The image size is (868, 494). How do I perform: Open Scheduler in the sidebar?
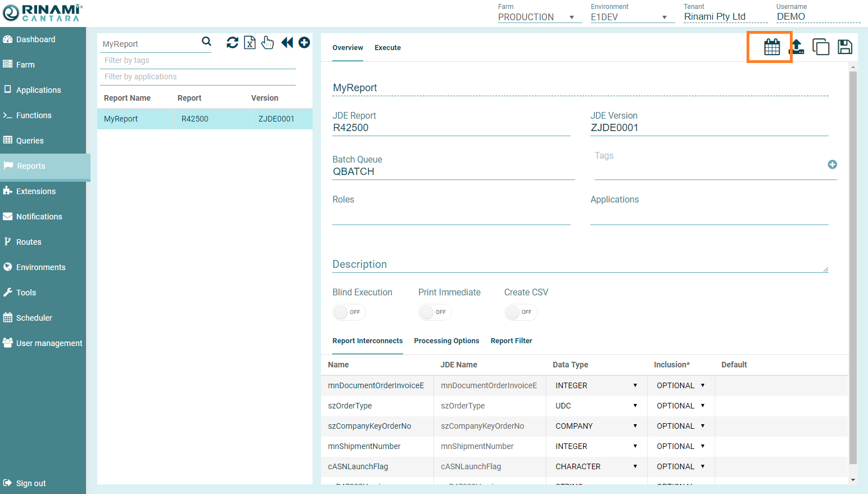click(x=34, y=318)
